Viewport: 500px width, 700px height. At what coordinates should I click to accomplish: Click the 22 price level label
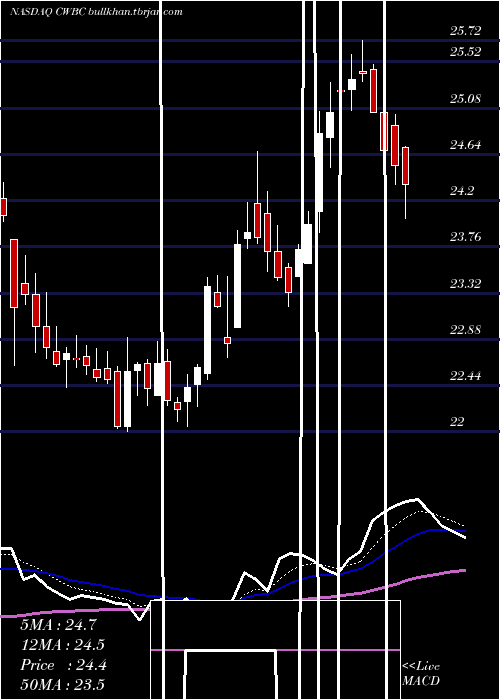coord(457,421)
